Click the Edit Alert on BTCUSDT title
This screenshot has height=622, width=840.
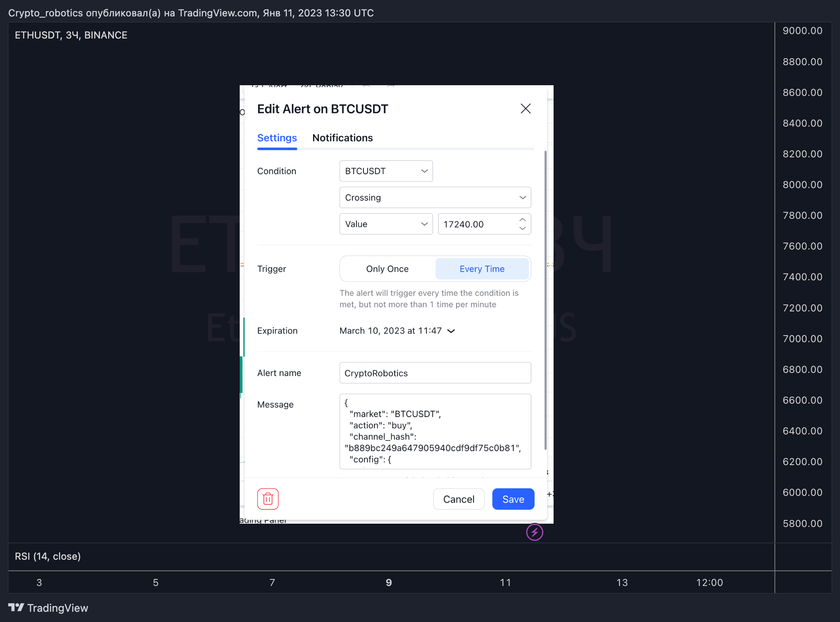point(322,109)
